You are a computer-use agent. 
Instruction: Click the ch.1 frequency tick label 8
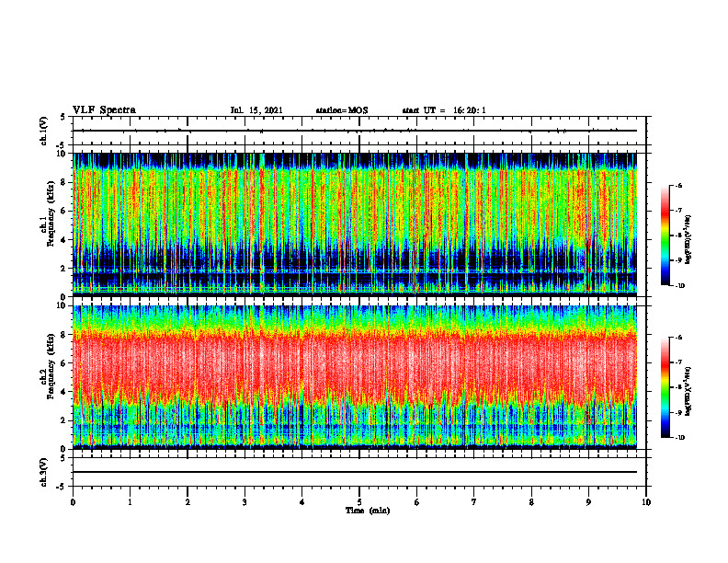pos(64,182)
